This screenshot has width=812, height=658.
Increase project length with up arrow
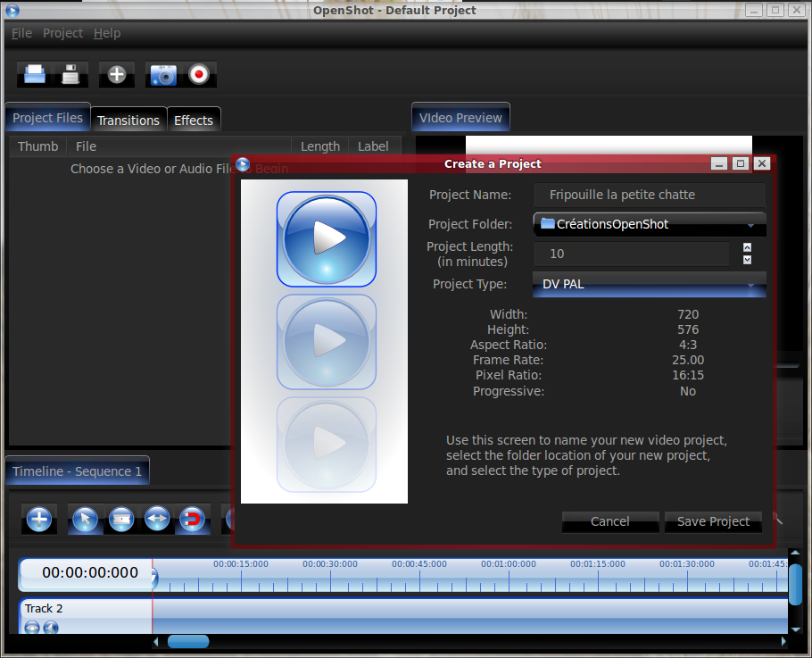[747, 248]
